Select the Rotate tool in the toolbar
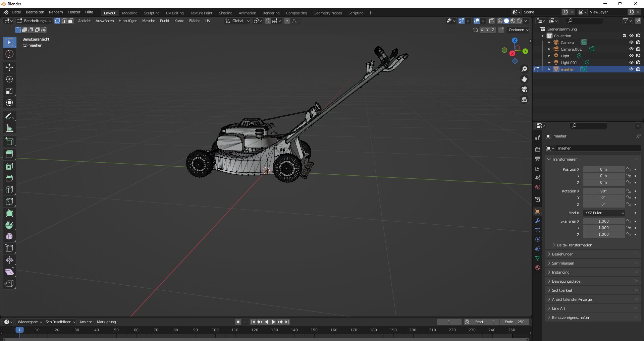 tap(9, 79)
